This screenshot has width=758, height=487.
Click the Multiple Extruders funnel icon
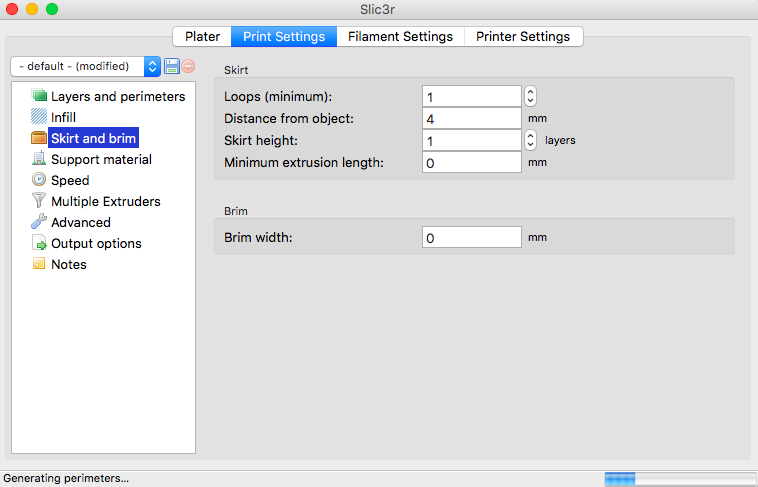[x=40, y=201]
